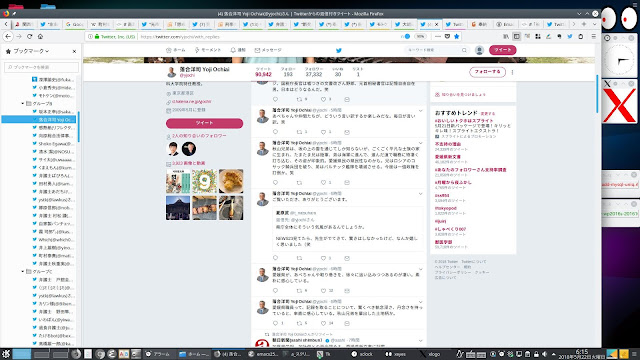
Task: Click the volume icon in system tray
Action: pos(544,354)
